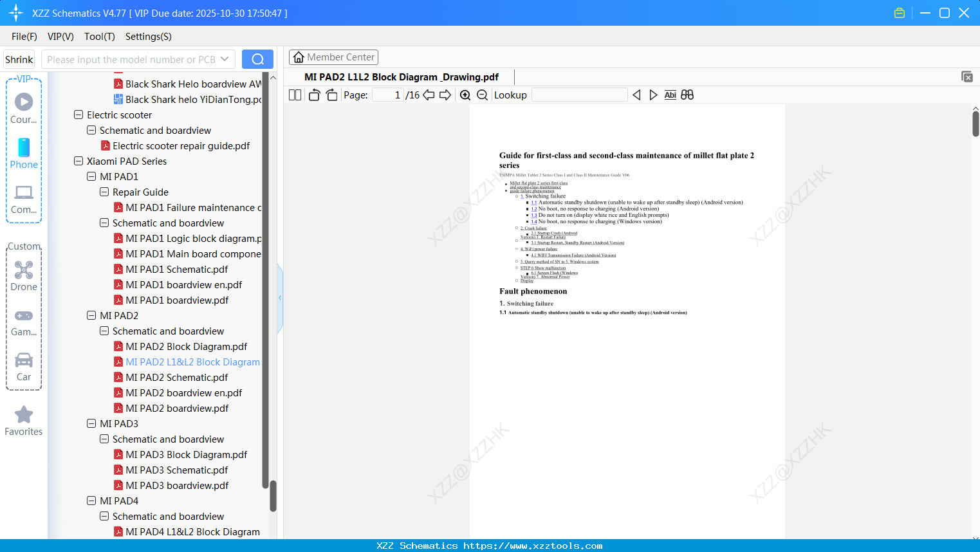980x552 pixels.
Task: Go to the next PDF page
Action: 445,95
